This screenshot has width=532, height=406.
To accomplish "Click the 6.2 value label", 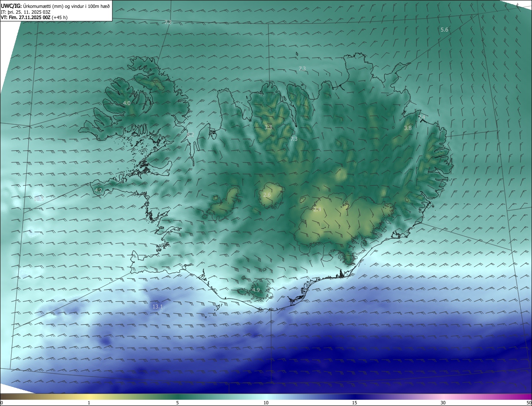I will [191, 134].
